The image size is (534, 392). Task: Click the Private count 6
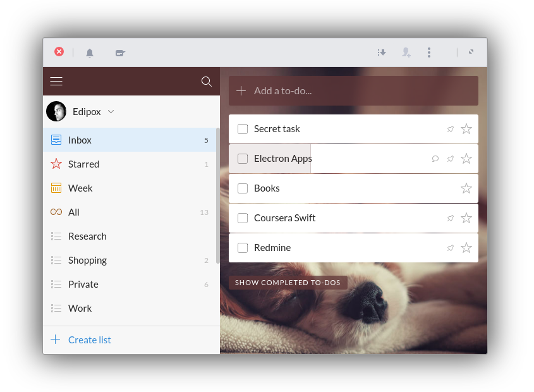click(206, 285)
